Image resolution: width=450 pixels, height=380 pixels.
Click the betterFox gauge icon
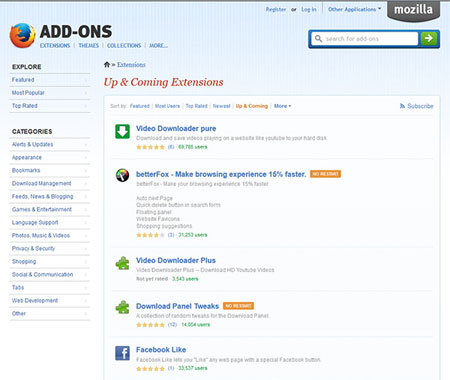coord(122,175)
